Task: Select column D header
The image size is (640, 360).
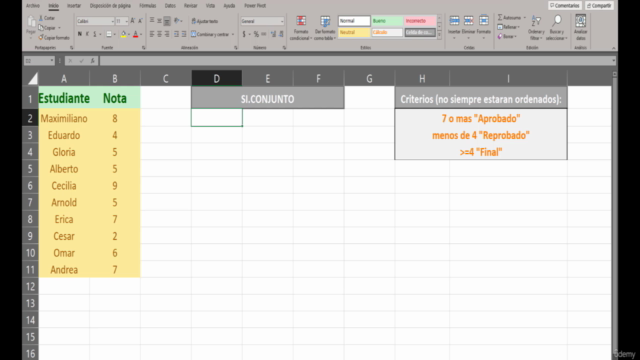Action: 217,78
